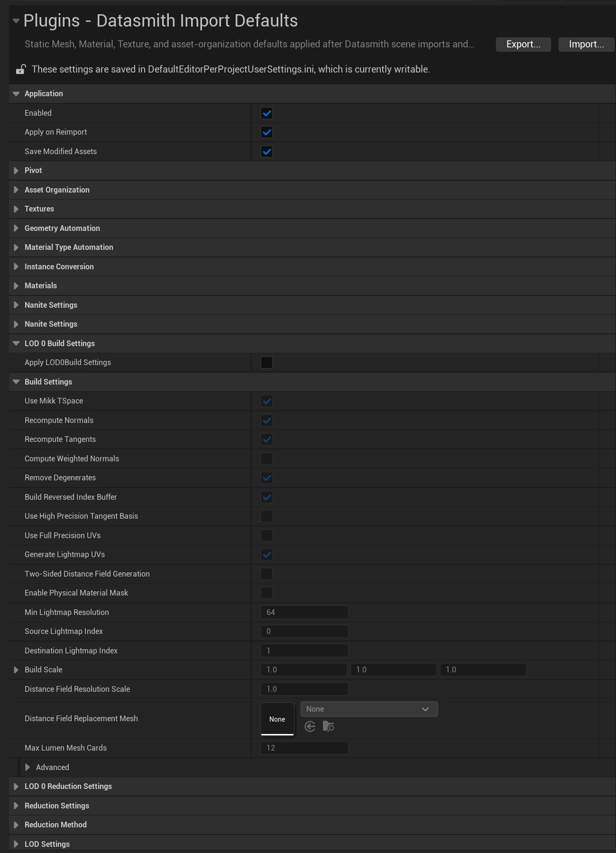Click Destination Lightmap Index field
This screenshot has height=853, width=616.
tap(304, 651)
